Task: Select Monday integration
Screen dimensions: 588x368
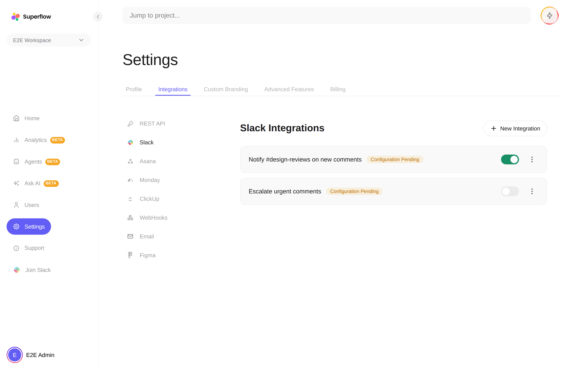Action: coord(144,180)
